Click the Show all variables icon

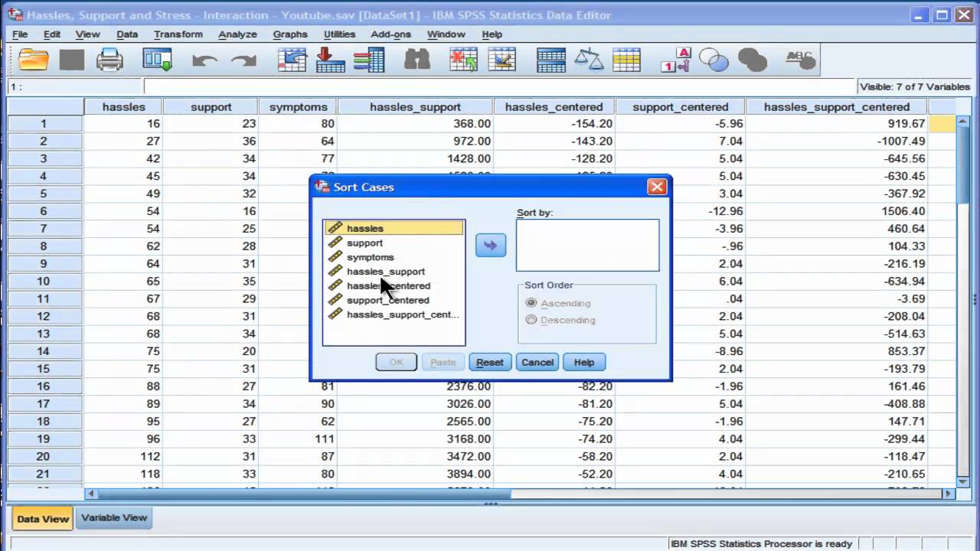click(752, 60)
